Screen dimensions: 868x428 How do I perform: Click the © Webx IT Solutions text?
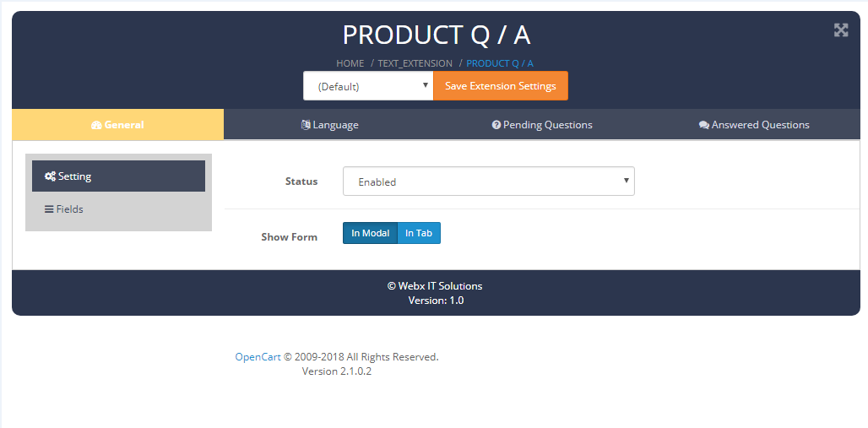[435, 286]
